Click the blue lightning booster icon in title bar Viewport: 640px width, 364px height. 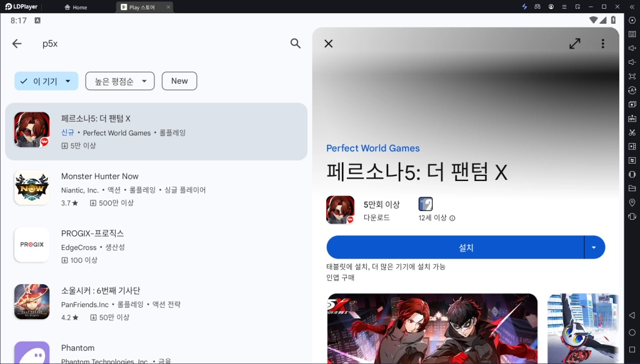[x=524, y=6]
